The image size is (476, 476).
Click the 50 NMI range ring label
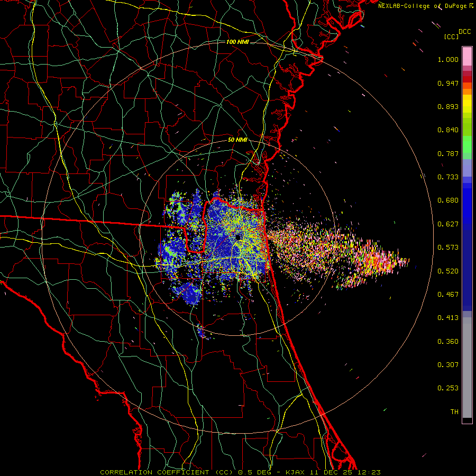(237, 140)
